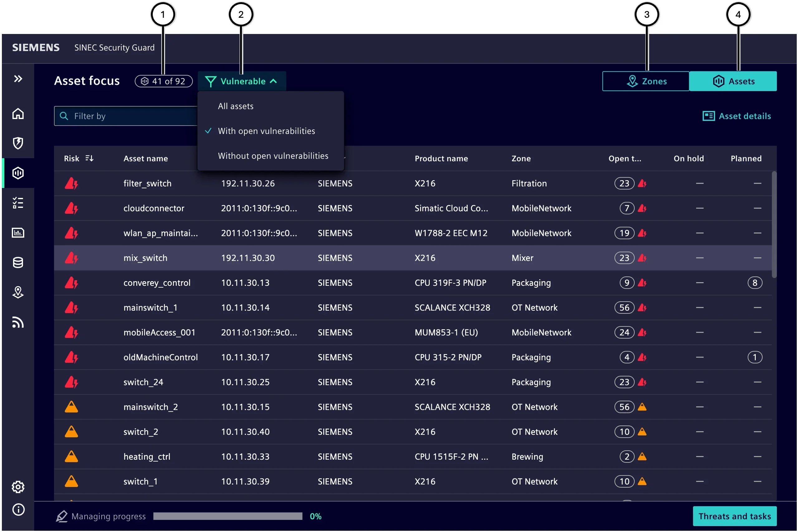Click the Brewing zone cell
The height and width of the screenshot is (532, 798).
[527, 457]
